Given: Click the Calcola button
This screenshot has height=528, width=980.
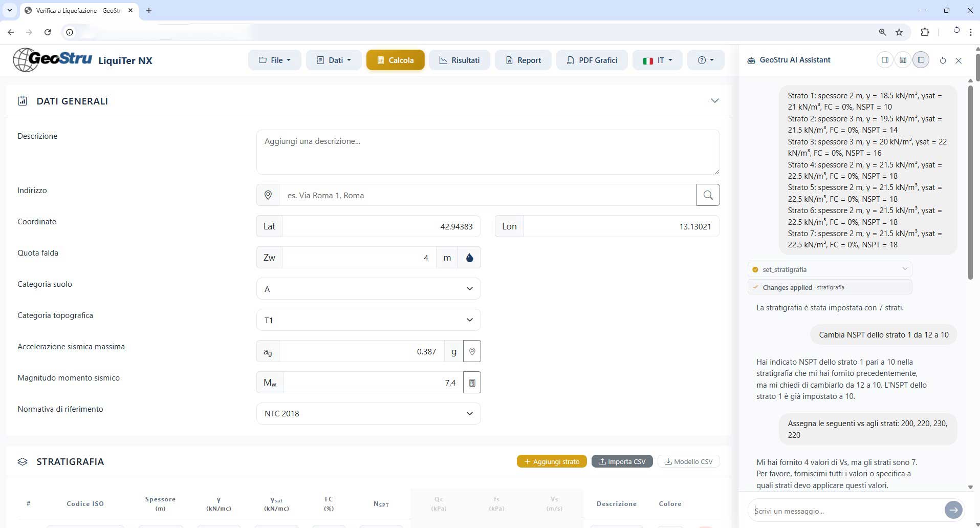Looking at the screenshot, I should point(395,60).
